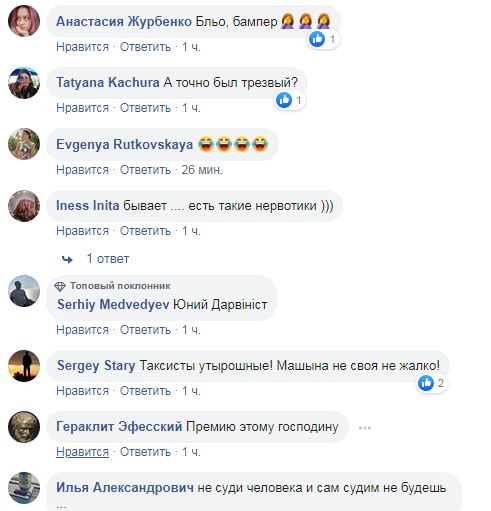Screen dimensions: 491x511
Task: Like Гераклит Эфесский's comment via Нравится
Action: click(x=82, y=452)
